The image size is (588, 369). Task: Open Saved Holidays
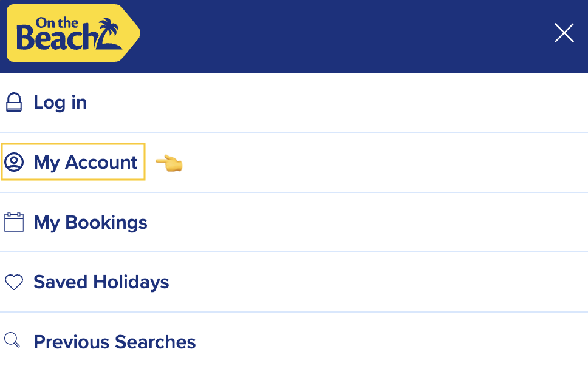101,282
